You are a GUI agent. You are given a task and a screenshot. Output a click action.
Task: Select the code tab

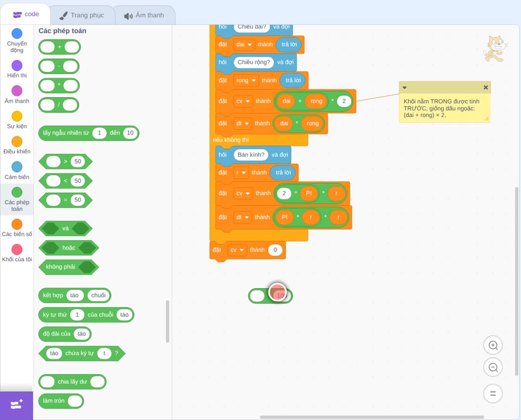pos(26,14)
